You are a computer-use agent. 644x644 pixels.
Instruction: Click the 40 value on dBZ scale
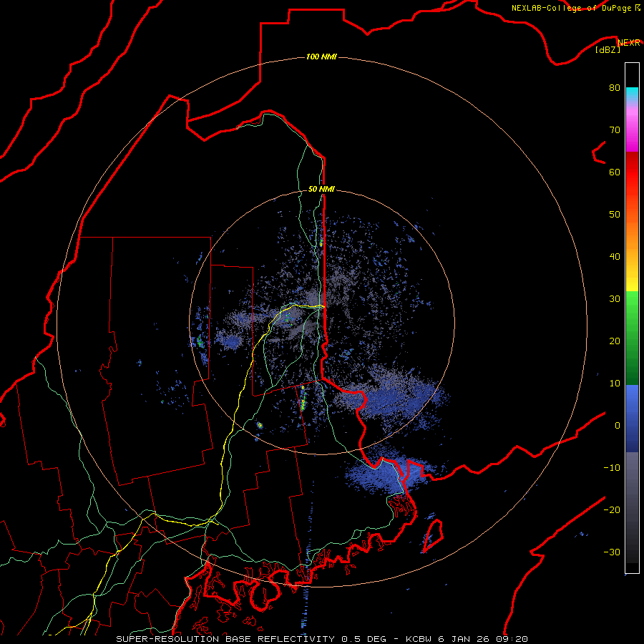pos(615,257)
